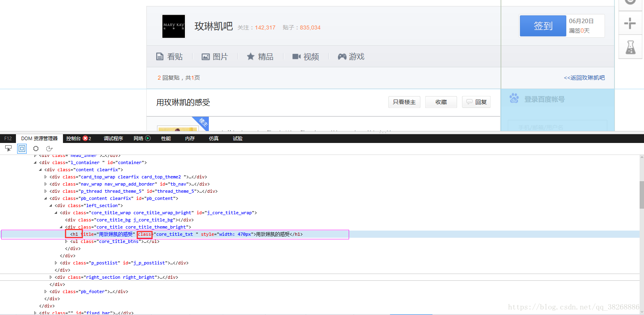This screenshot has width=644, height=315.
Task: Click the 收藏 button
Action: [441, 102]
